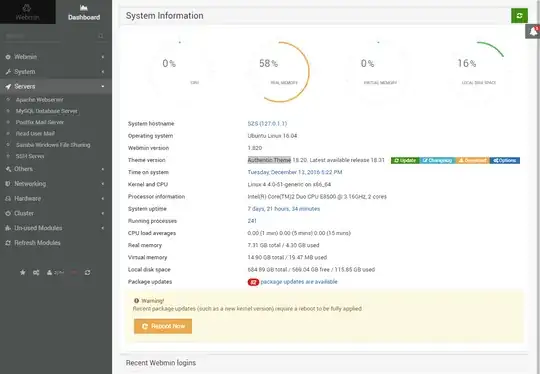Open Apache Webserver module
Screen dimensions: 540x374
pos(40,100)
